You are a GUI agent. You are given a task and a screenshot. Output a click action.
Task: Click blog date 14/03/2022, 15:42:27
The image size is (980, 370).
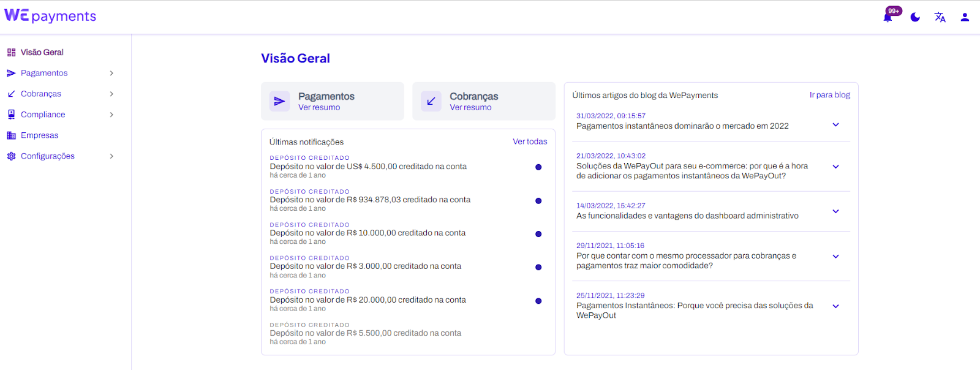611,206
